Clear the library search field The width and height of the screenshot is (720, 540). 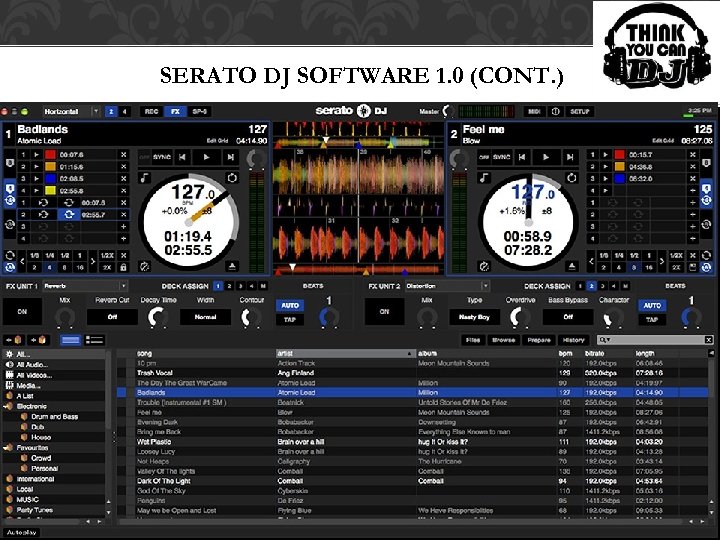tap(709, 340)
